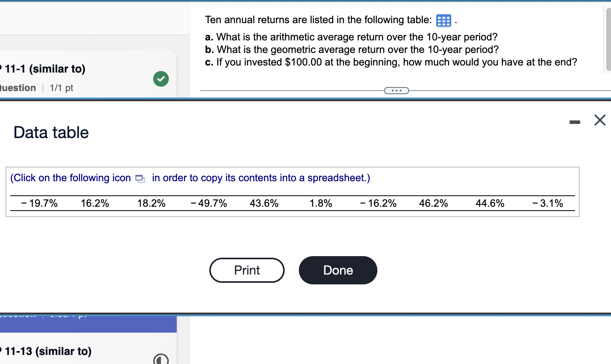This screenshot has width=611, height=364.
Task: Click the partial-completion icon near problem 11-13
Action: (x=161, y=359)
